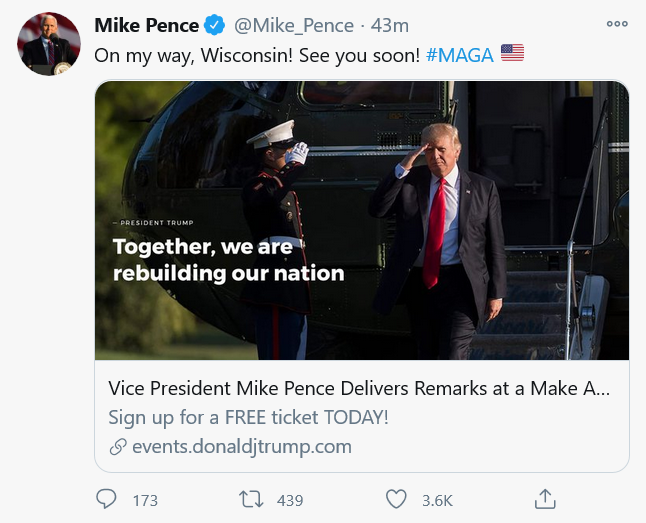Click the blue verified badge
Screen dimensions: 646x523
pyautogui.click(x=214, y=25)
